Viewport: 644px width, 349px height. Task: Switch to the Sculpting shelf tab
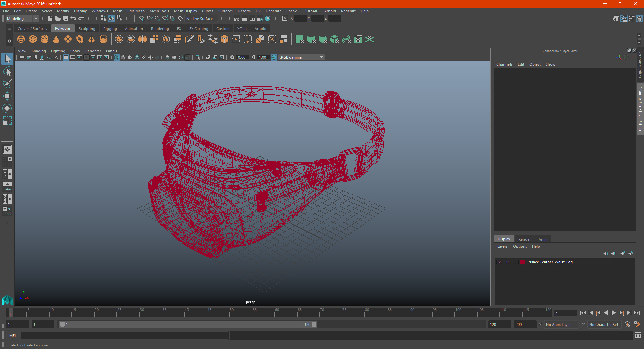click(x=87, y=29)
